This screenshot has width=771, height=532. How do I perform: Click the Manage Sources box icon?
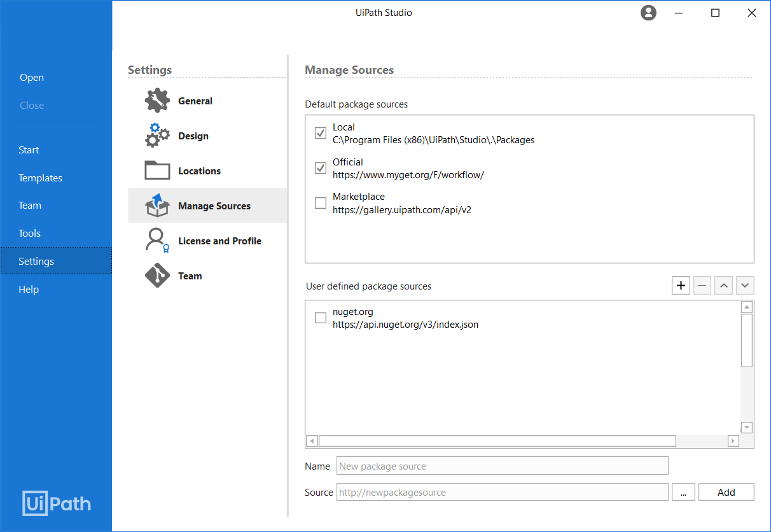157,206
